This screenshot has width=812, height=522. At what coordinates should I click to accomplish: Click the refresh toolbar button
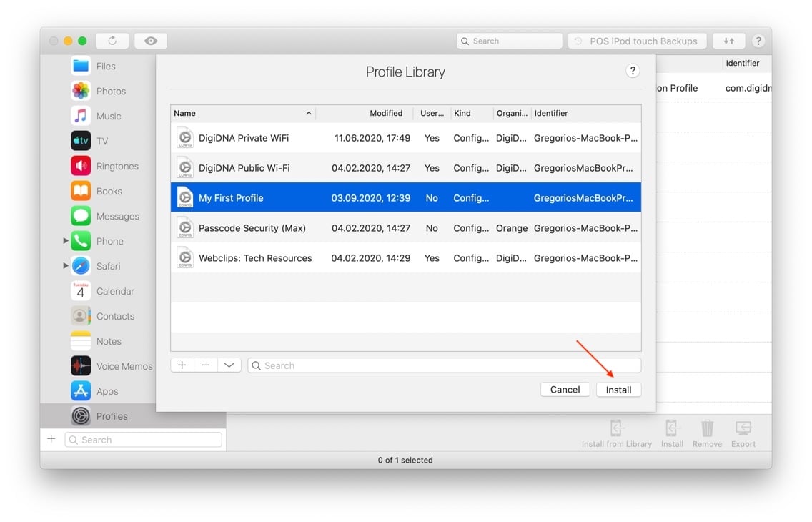coord(112,40)
